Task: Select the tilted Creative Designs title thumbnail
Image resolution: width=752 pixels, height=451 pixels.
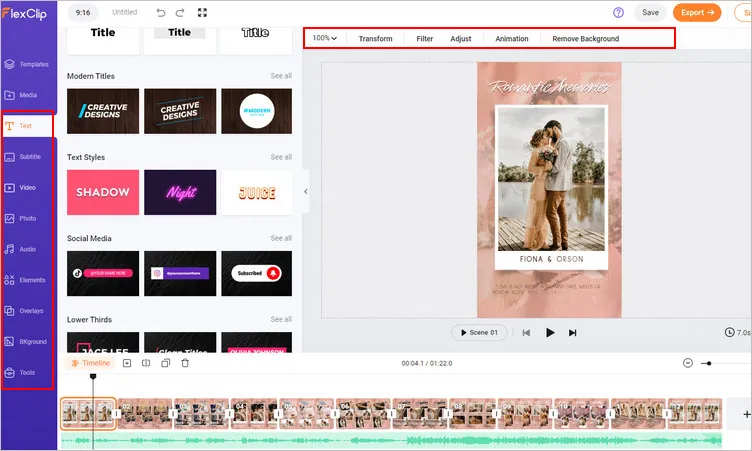Action: pyautogui.click(x=180, y=111)
